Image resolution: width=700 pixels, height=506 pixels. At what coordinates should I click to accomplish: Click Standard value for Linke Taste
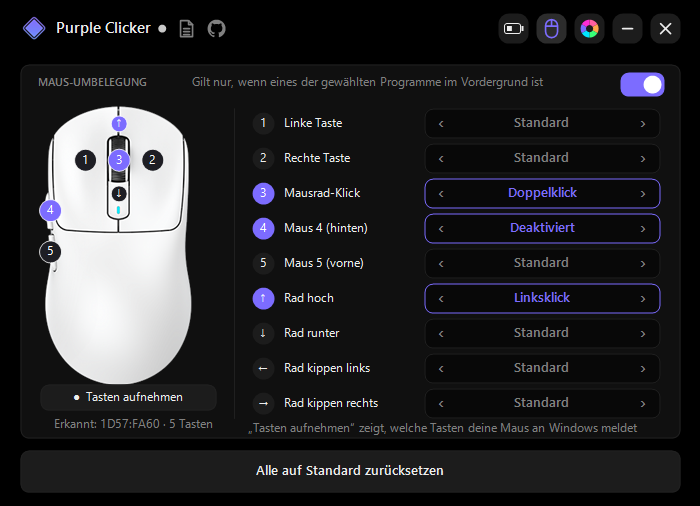[541, 123]
